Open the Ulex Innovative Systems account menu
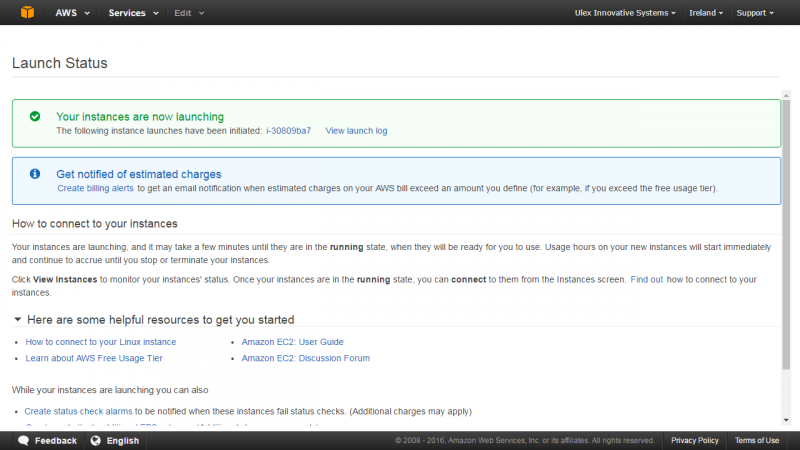 625,13
